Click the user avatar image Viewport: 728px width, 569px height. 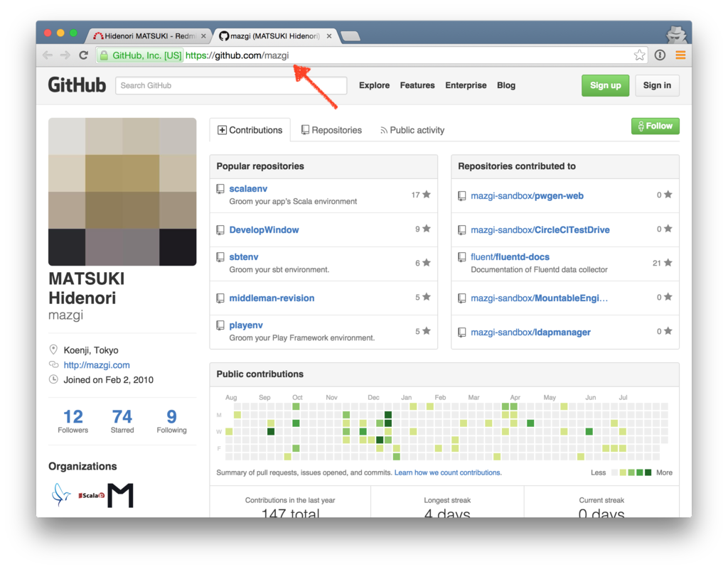[122, 192]
